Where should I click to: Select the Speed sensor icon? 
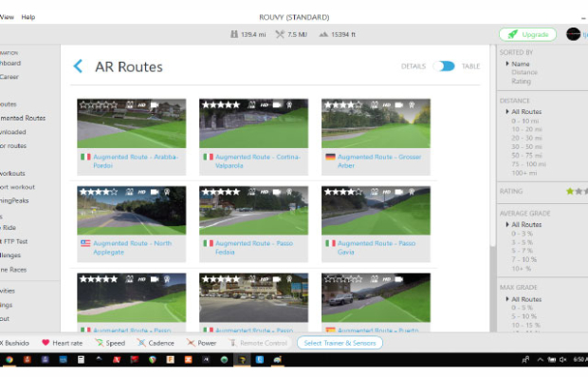pos(99,343)
